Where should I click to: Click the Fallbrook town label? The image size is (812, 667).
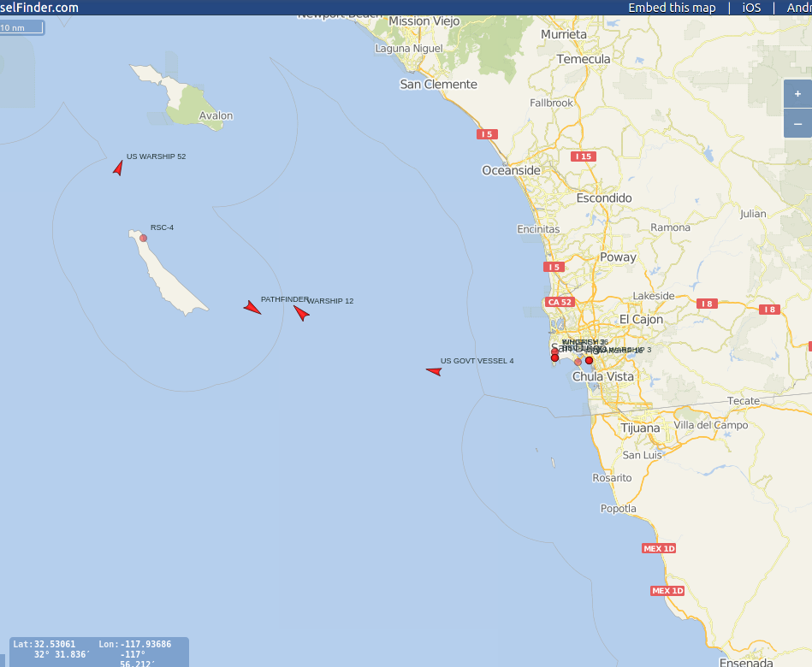(552, 103)
